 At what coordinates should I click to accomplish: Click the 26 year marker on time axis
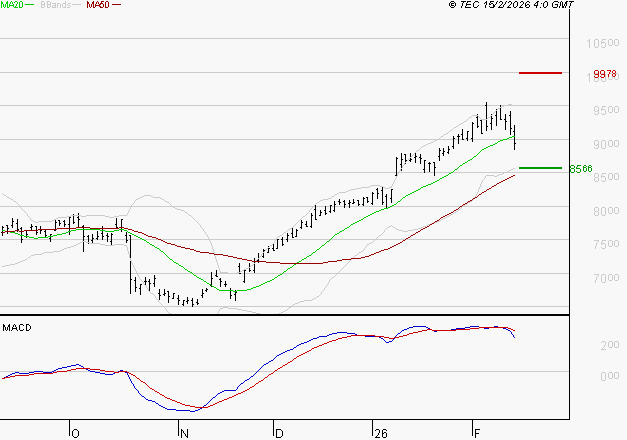point(381,434)
